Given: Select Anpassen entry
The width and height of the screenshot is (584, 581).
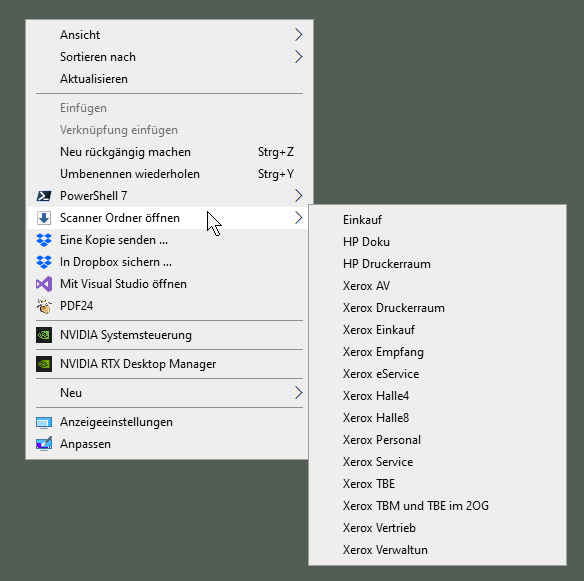Looking at the screenshot, I should click(x=168, y=444).
